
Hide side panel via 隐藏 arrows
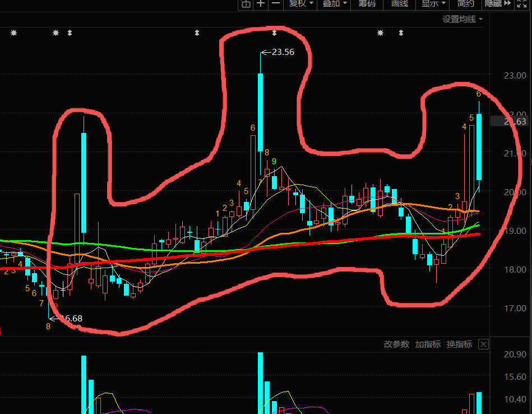pos(497,4)
